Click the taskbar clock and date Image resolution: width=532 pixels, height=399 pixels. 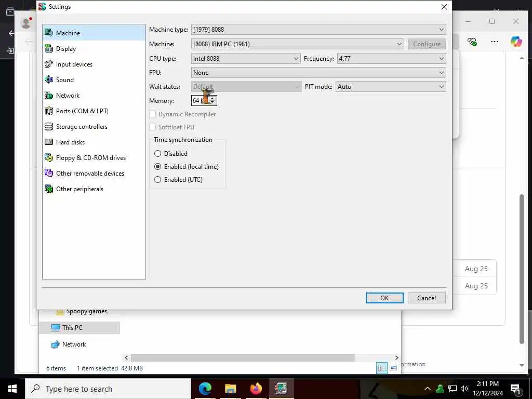point(487,389)
